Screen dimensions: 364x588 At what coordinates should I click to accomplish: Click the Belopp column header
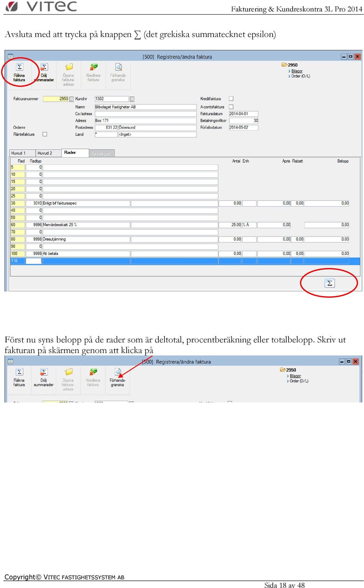click(x=343, y=161)
